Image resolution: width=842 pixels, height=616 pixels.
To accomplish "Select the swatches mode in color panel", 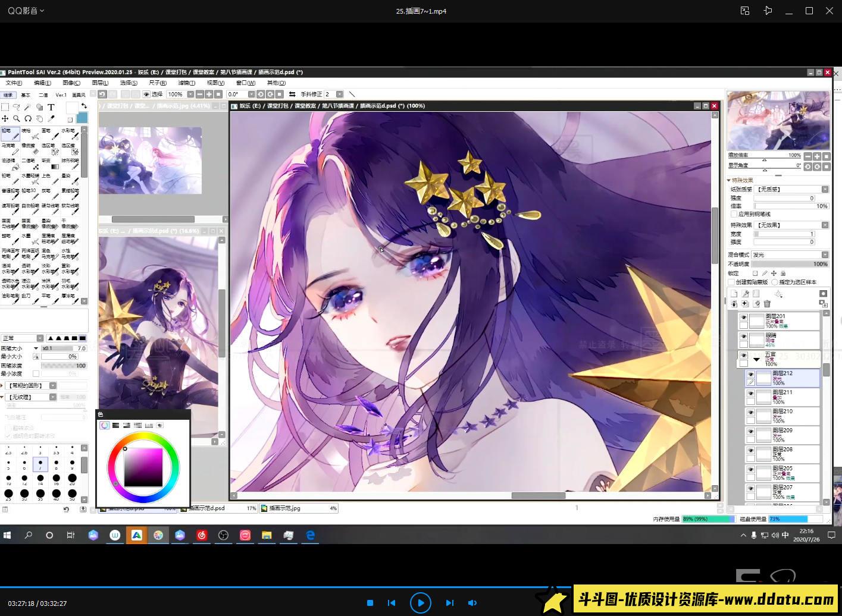I will [149, 425].
